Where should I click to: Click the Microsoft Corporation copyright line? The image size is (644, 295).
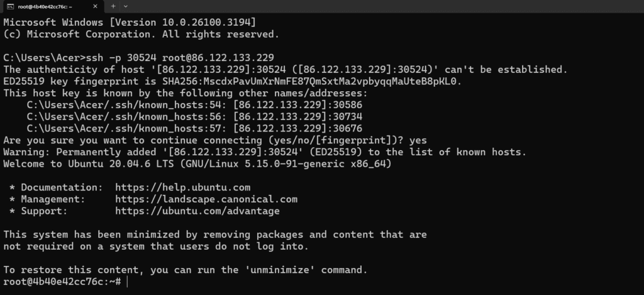(142, 34)
